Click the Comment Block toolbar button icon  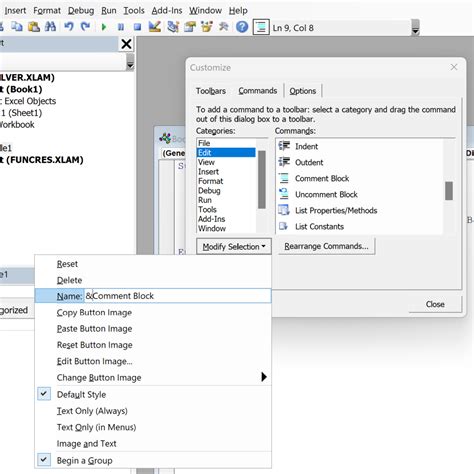[261, 27]
